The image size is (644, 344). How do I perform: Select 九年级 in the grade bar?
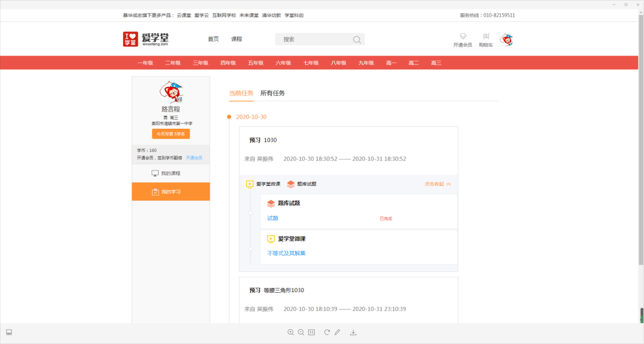(x=366, y=63)
